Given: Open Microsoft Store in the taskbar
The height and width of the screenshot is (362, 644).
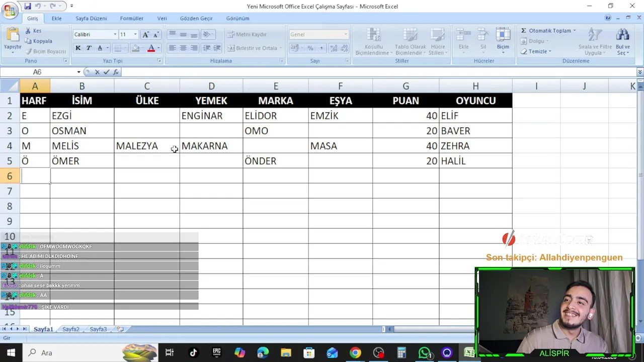Looking at the screenshot, I should 309,352.
